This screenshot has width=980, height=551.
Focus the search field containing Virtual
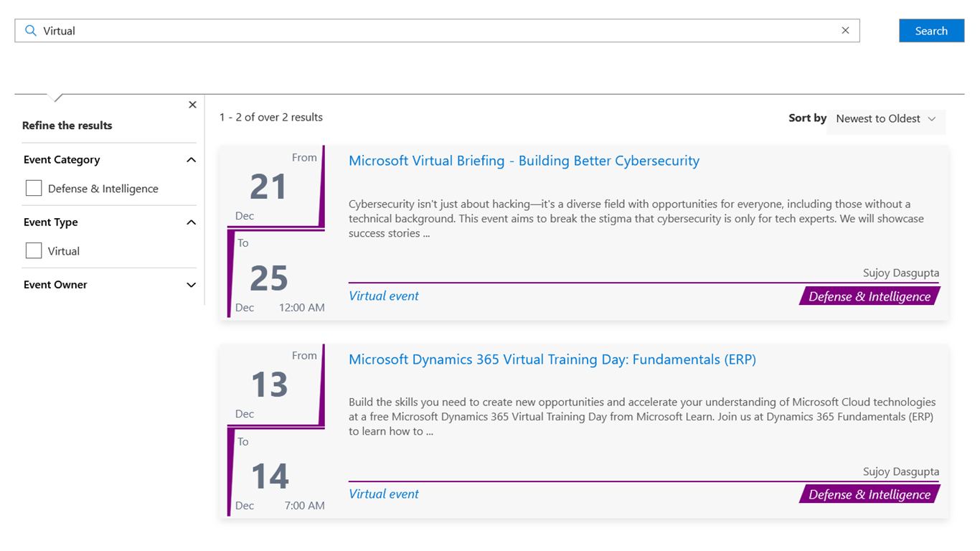click(x=430, y=31)
